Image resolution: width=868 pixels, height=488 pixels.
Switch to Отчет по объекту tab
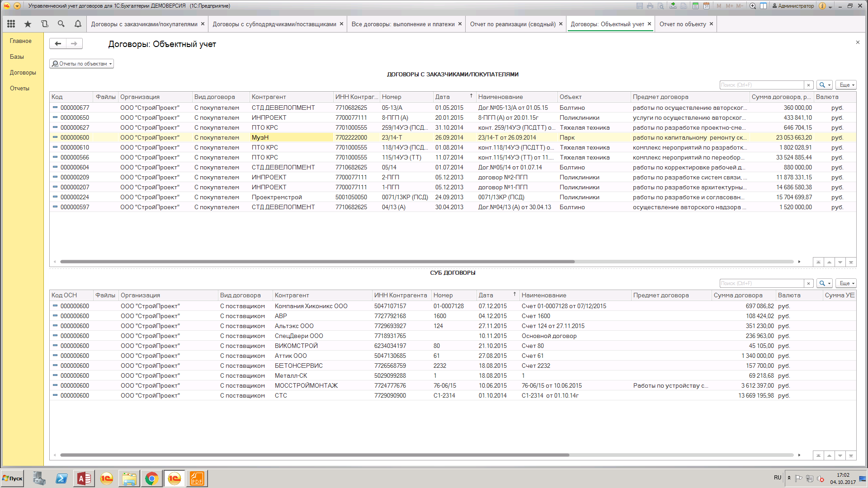click(x=682, y=24)
